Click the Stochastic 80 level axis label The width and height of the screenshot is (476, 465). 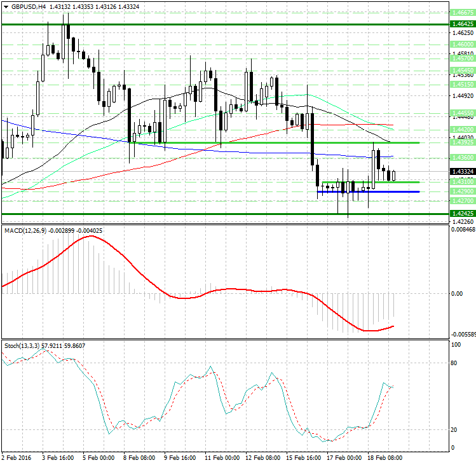[x=454, y=364]
